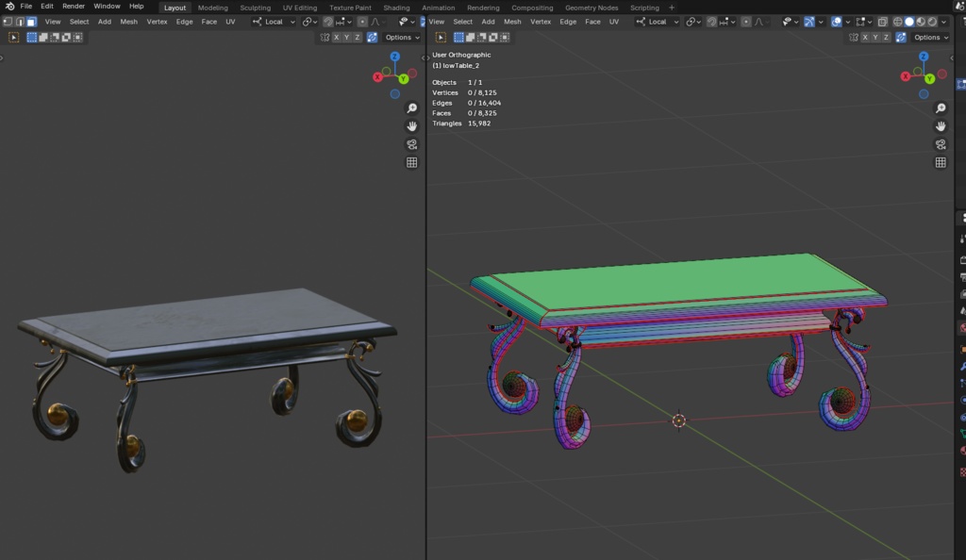
Task: Toggle snapping magnet in left viewport header
Action: [327, 22]
